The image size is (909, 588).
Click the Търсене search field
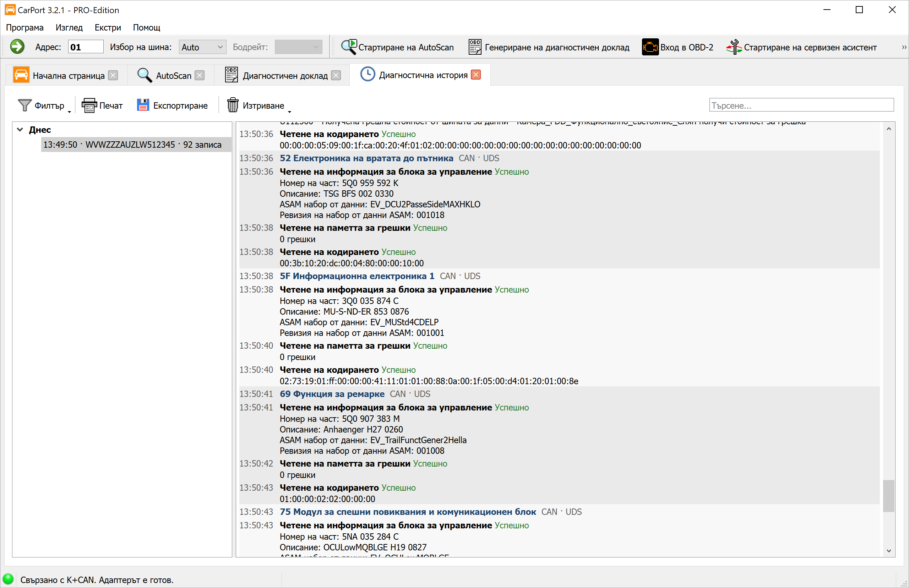pyautogui.click(x=801, y=105)
